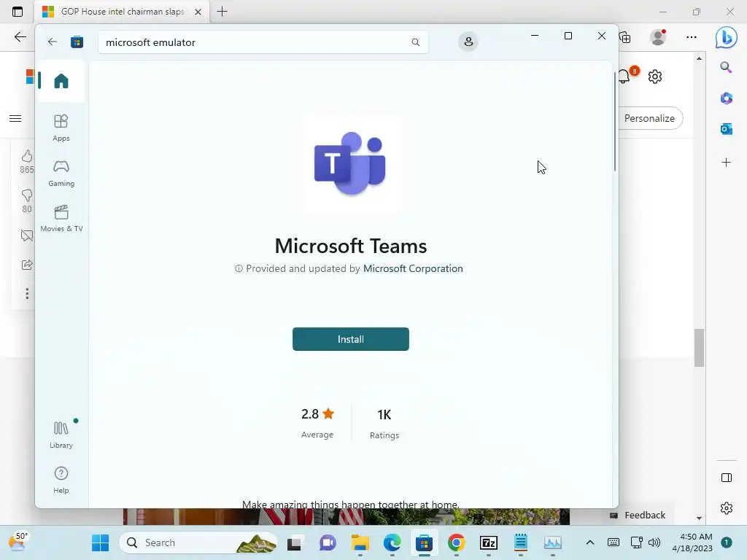Open Edge Settings and more menu
This screenshot has width=747, height=560.
(x=692, y=37)
